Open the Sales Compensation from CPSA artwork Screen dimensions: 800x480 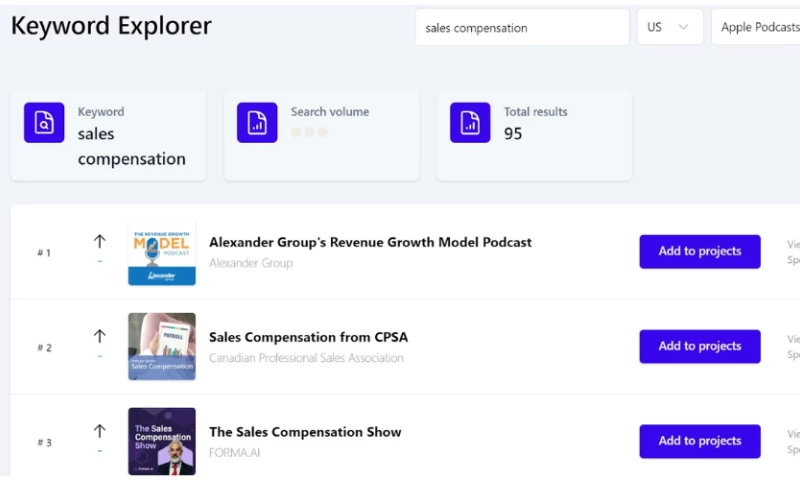[162, 347]
